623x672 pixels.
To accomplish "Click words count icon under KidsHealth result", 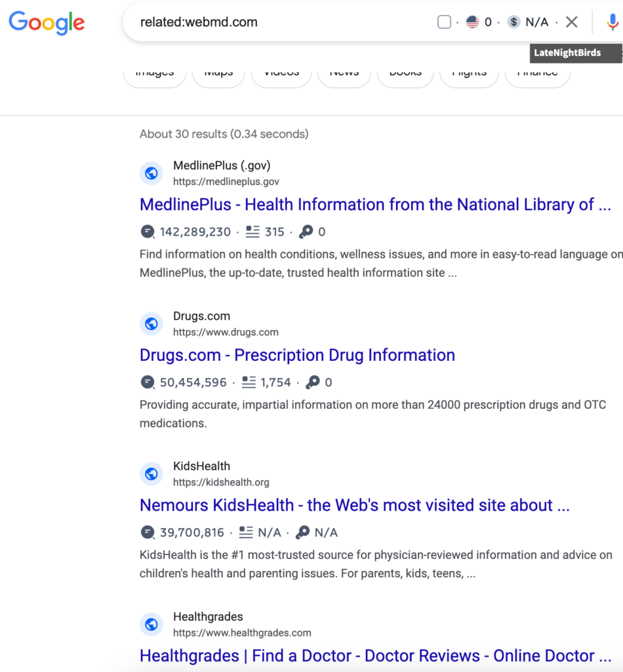I will tap(246, 532).
